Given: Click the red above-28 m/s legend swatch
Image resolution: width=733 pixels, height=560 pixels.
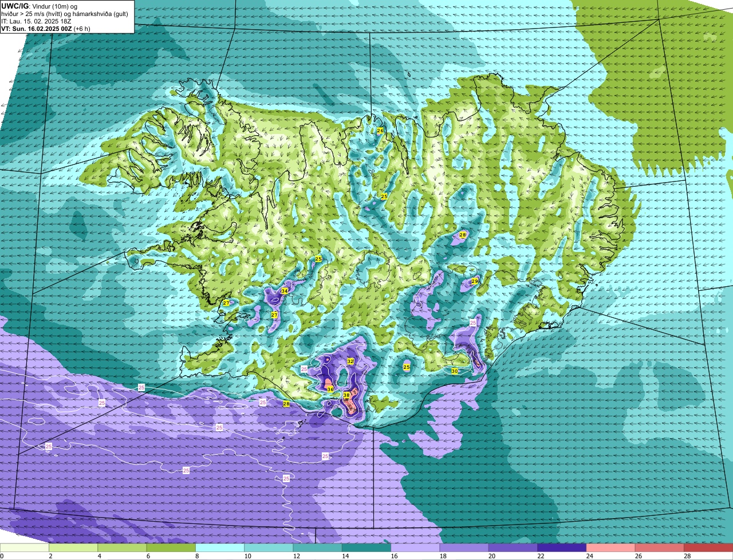Looking at the screenshot, I should (708, 547).
